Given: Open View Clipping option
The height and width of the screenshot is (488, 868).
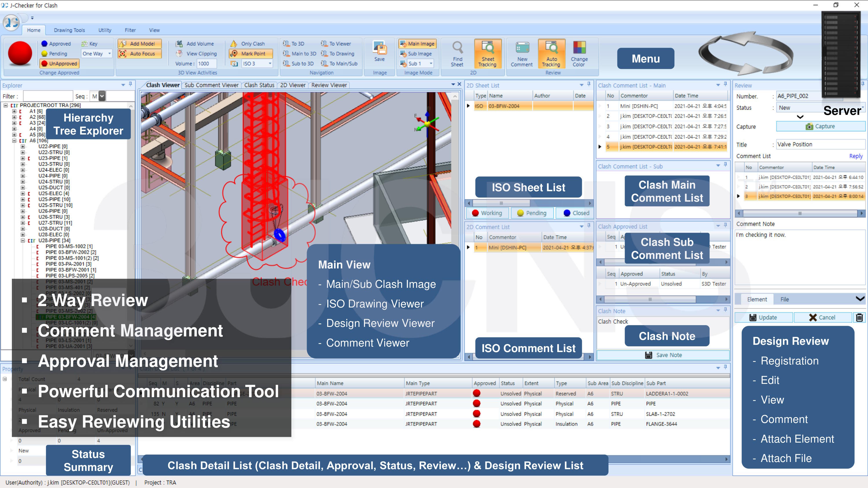Looking at the screenshot, I should (197, 54).
